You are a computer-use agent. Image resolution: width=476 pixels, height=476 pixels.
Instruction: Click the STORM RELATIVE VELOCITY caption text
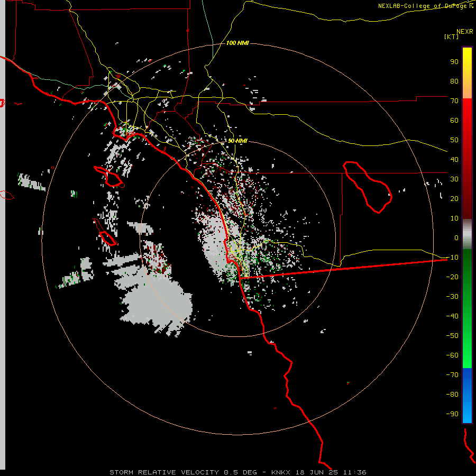[164, 472]
